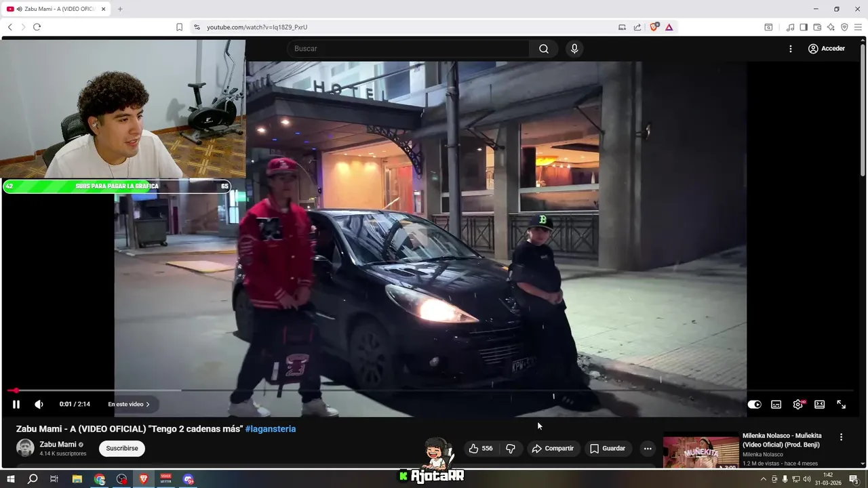The height and width of the screenshot is (488, 868).
Task: Focus the 'Buscar' search field
Action: tap(408, 49)
